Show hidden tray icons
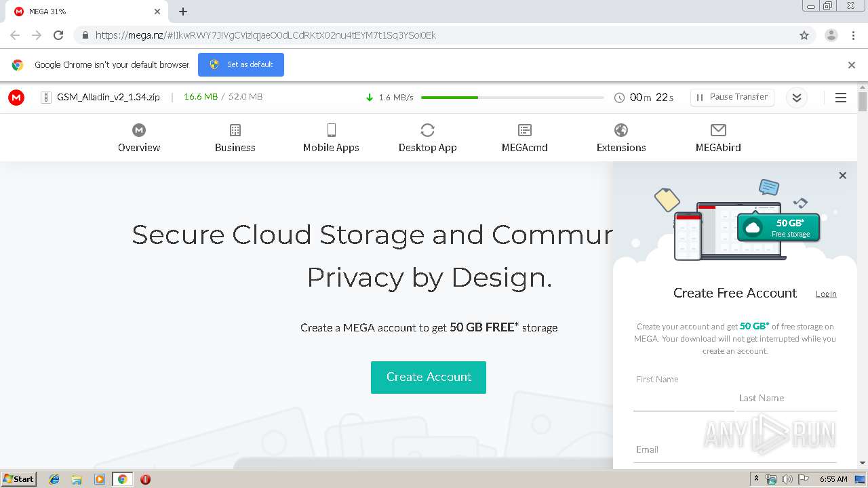The width and height of the screenshot is (868, 488). [757, 479]
